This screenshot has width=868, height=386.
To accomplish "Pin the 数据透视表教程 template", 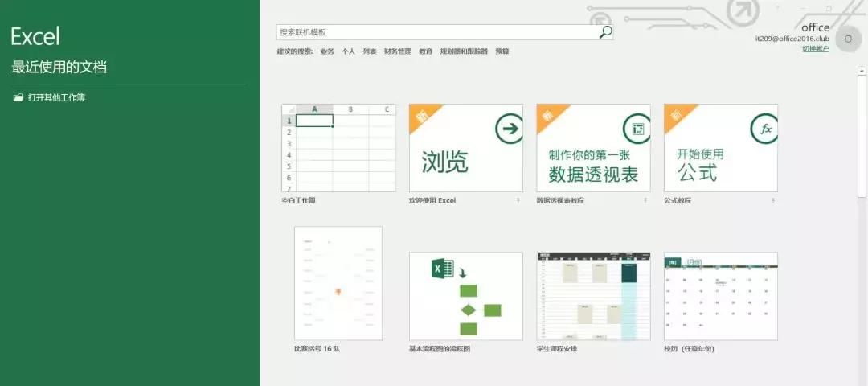I will pos(645,200).
